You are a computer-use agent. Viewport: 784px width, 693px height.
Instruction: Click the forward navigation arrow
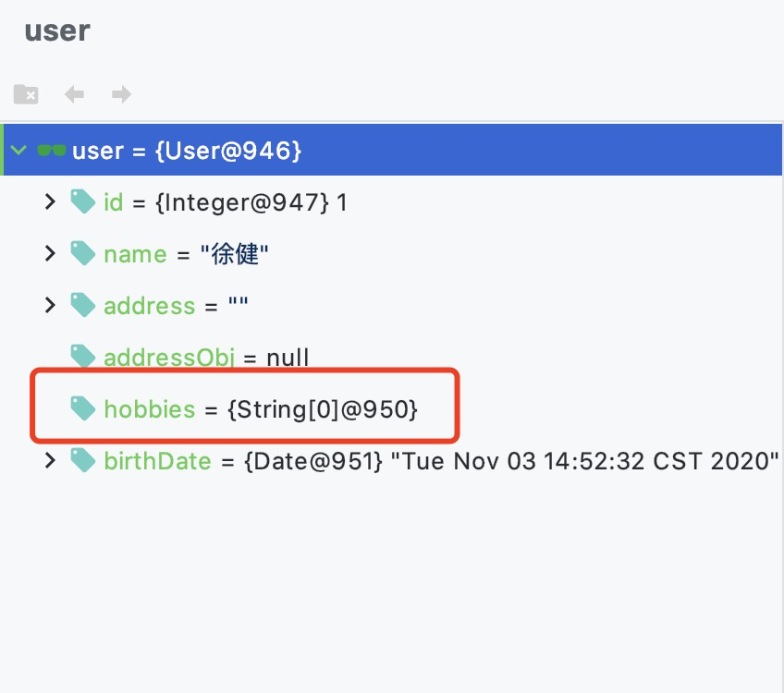121,93
